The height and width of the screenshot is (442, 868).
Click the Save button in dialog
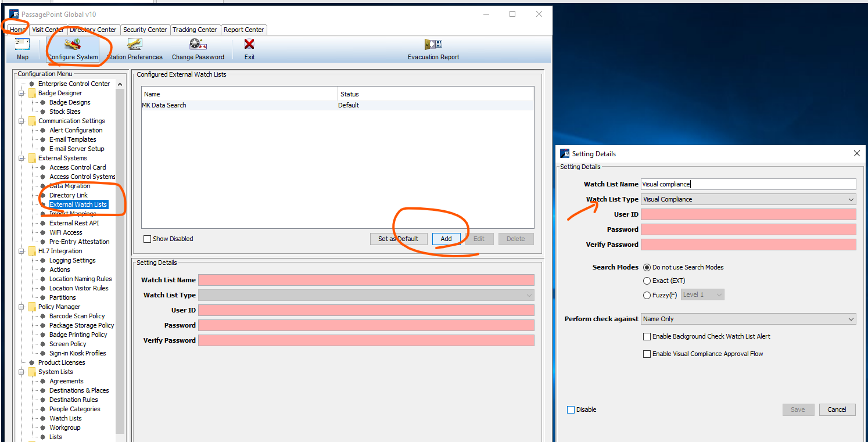tap(798, 409)
